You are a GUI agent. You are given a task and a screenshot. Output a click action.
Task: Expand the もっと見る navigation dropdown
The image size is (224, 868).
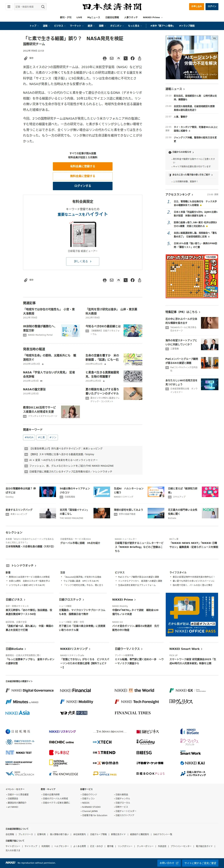tap(135, 26)
